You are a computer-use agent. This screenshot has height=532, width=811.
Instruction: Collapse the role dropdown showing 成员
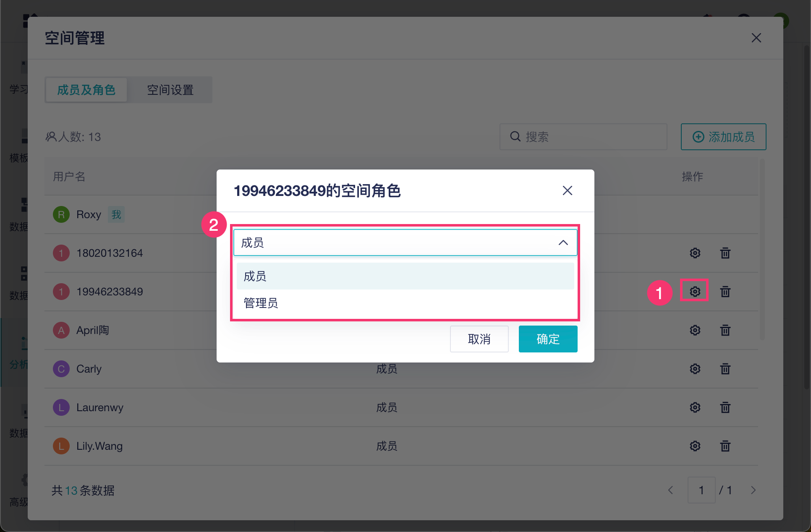563,243
